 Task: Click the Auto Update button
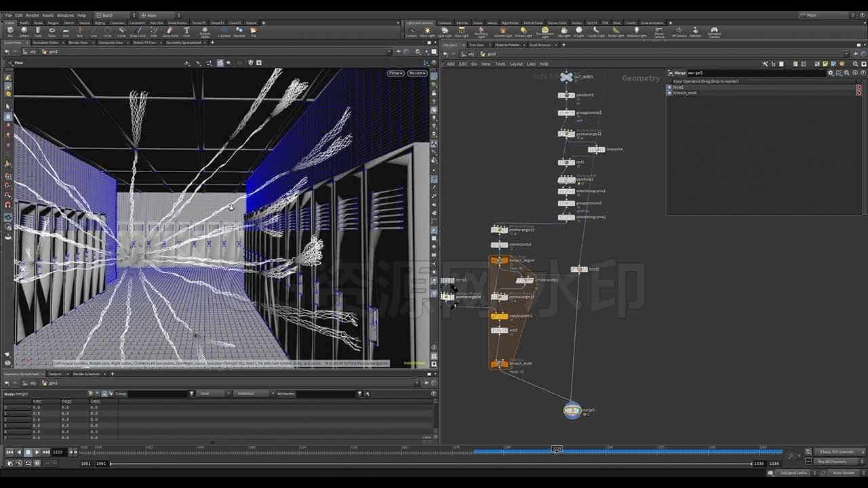pos(844,472)
